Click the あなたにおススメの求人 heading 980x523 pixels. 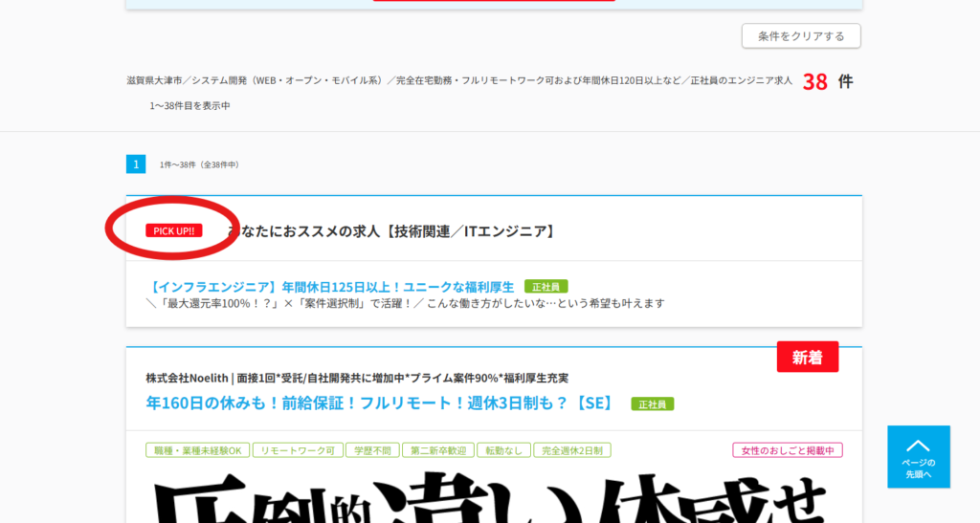click(x=392, y=231)
